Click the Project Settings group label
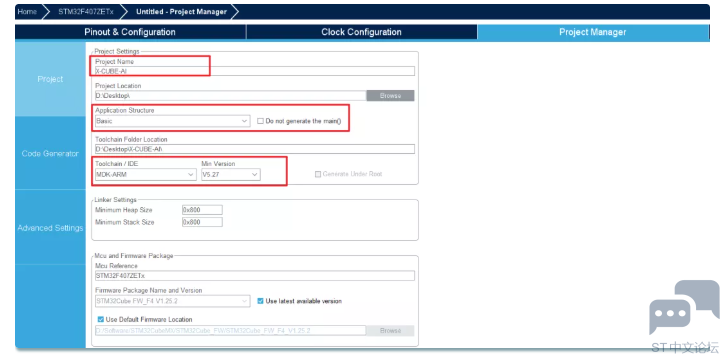Screen dimensions: 728x363 [x=117, y=52]
